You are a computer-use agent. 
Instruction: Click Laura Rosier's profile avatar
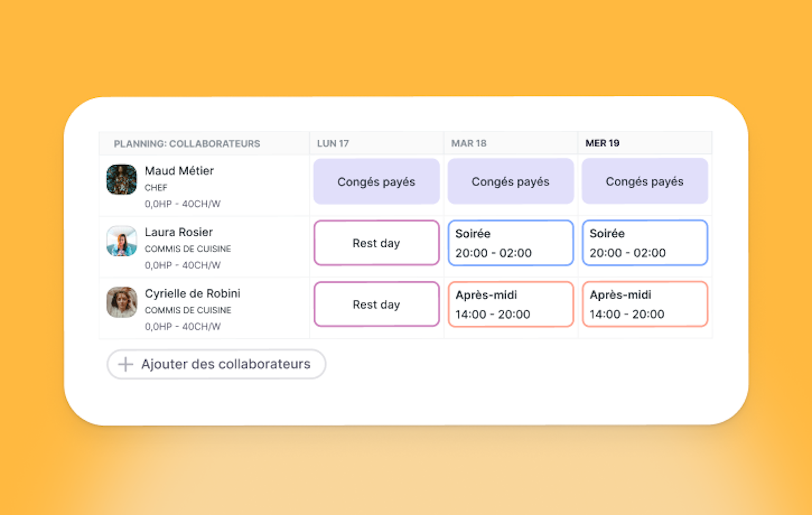tap(121, 241)
